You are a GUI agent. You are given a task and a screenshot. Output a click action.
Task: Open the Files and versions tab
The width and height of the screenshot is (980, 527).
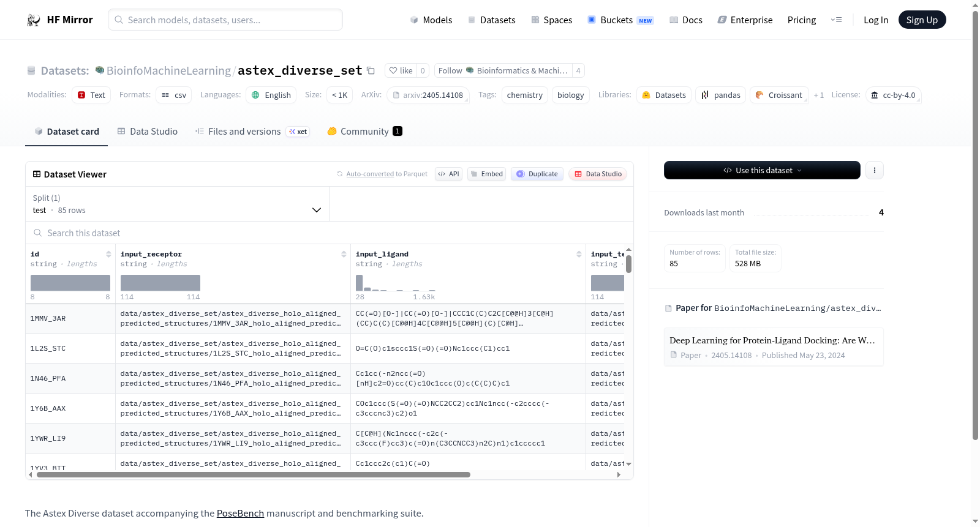coord(252,132)
